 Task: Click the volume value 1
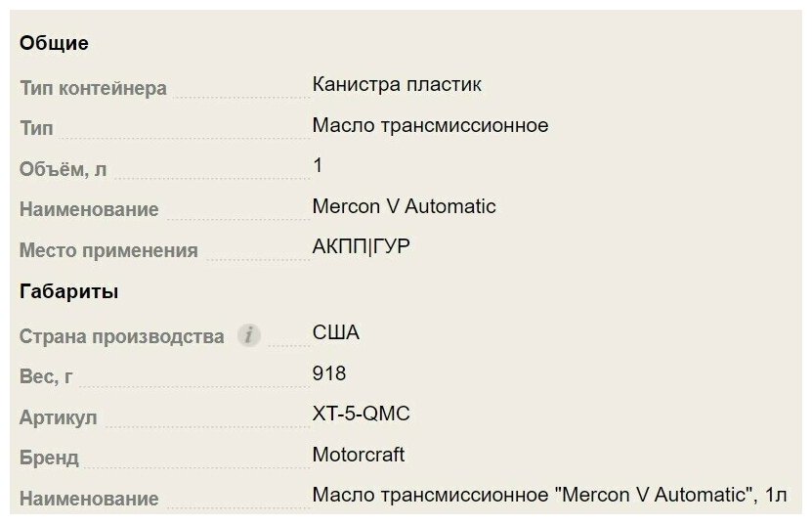(318, 165)
